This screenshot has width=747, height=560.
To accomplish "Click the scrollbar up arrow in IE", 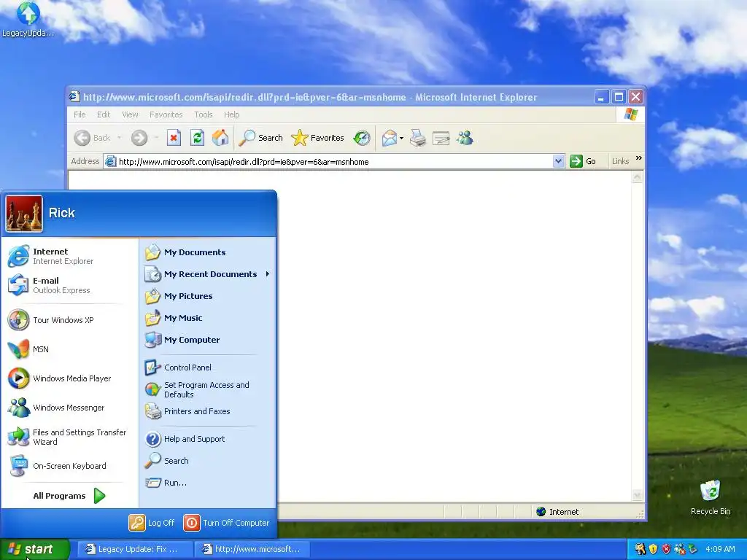I will click(637, 178).
